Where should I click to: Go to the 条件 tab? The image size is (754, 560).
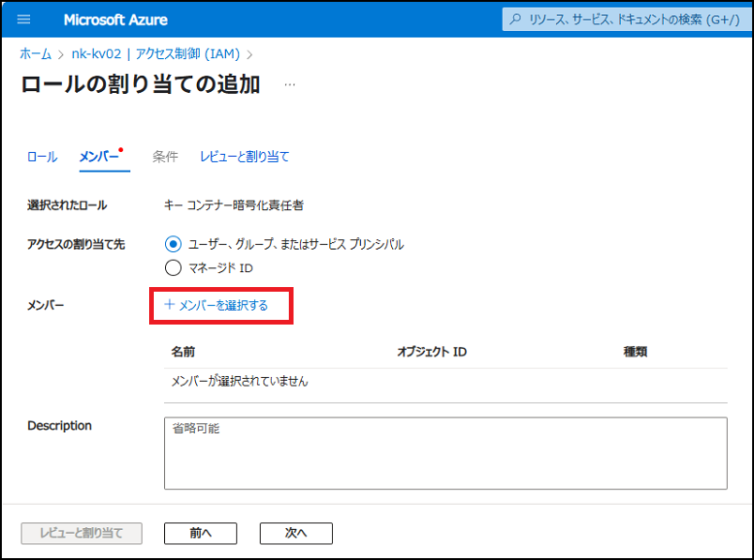pyautogui.click(x=165, y=157)
